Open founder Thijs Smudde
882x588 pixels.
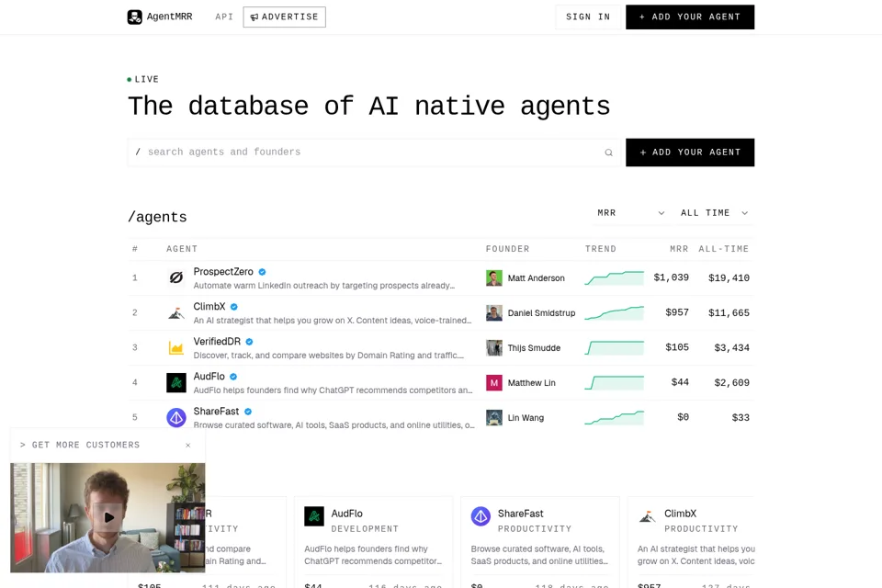point(534,347)
